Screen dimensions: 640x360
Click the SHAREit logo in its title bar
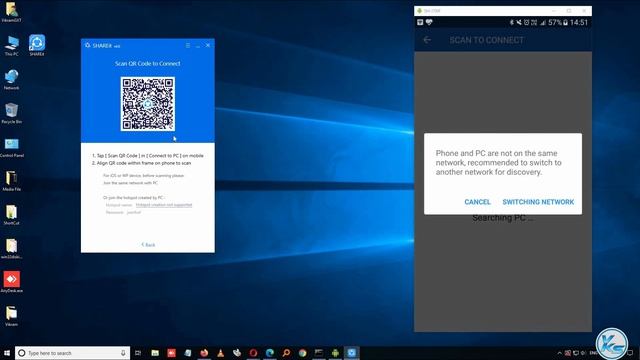pos(88,45)
